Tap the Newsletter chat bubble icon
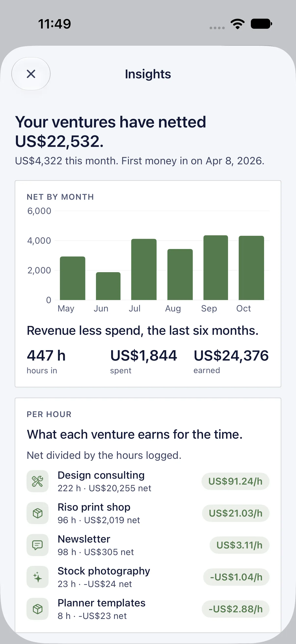The height and width of the screenshot is (644, 296). 38,545
